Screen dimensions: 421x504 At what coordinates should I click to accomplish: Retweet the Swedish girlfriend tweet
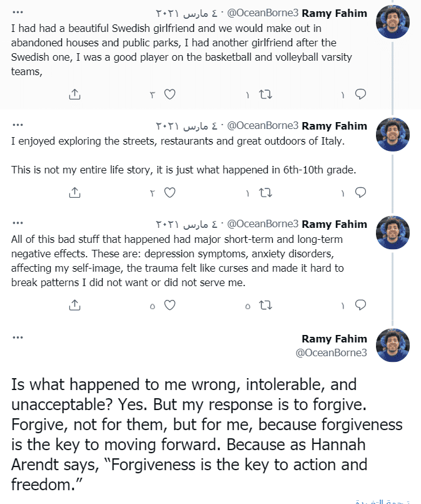coord(266,95)
